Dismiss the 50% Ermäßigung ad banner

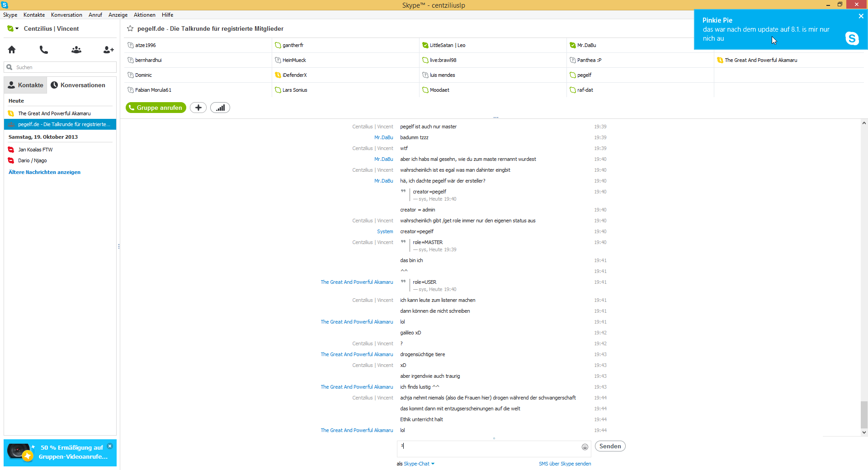(x=110, y=446)
